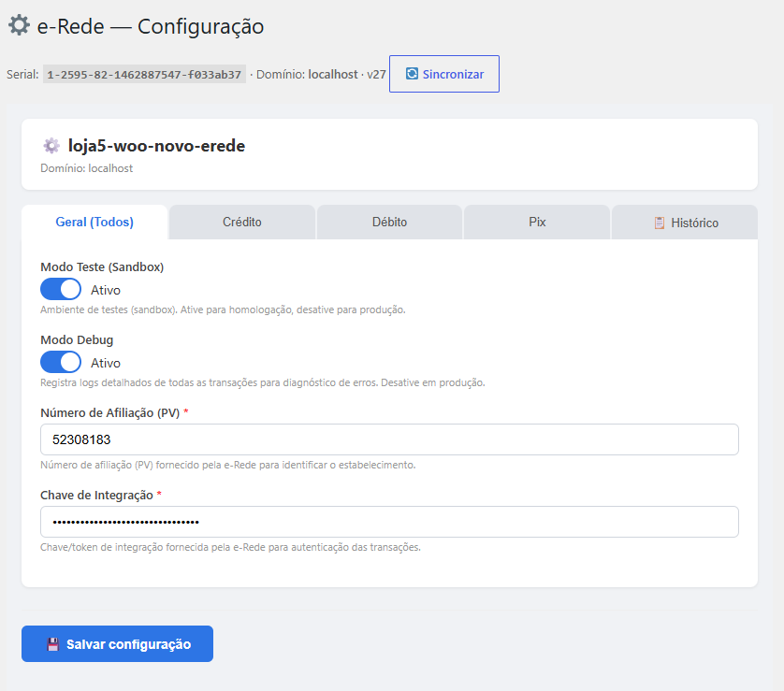Viewport: 784px width, 691px height.
Task: Click the serial code 1-2595-82-1462887547-f033ab37
Action: [x=144, y=75]
